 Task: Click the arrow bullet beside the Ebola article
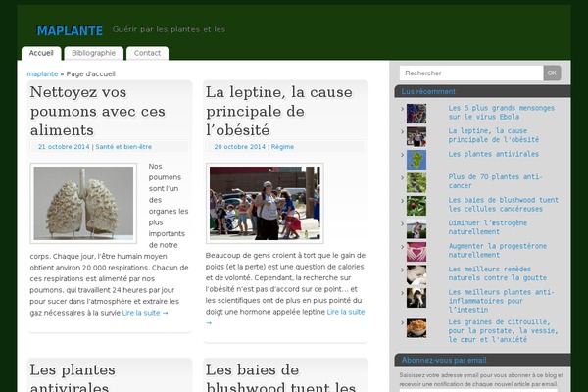(x=403, y=109)
